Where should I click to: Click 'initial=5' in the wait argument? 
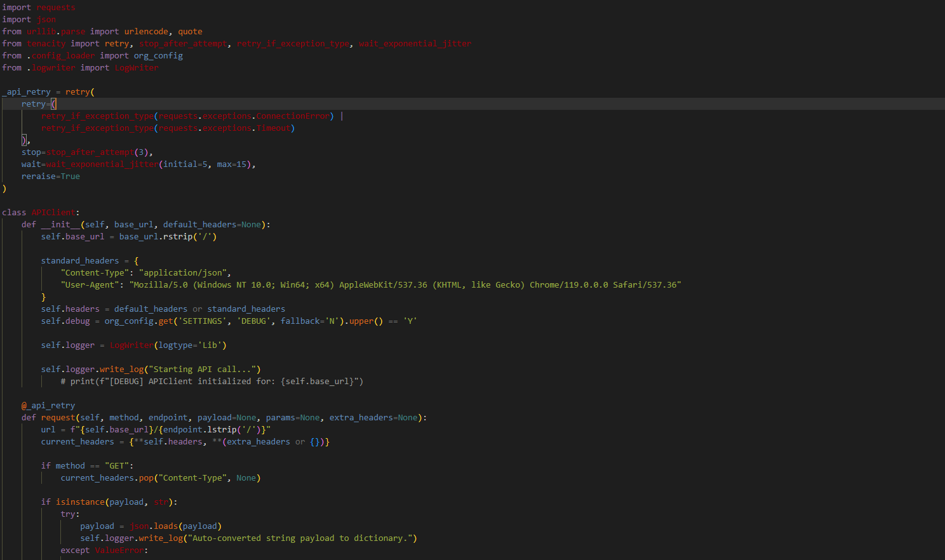click(x=185, y=164)
